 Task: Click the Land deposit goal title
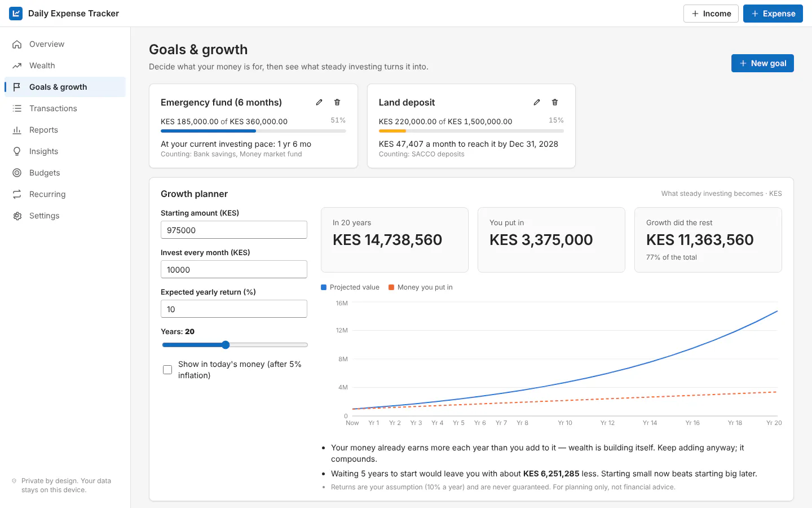click(x=407, y=102)
